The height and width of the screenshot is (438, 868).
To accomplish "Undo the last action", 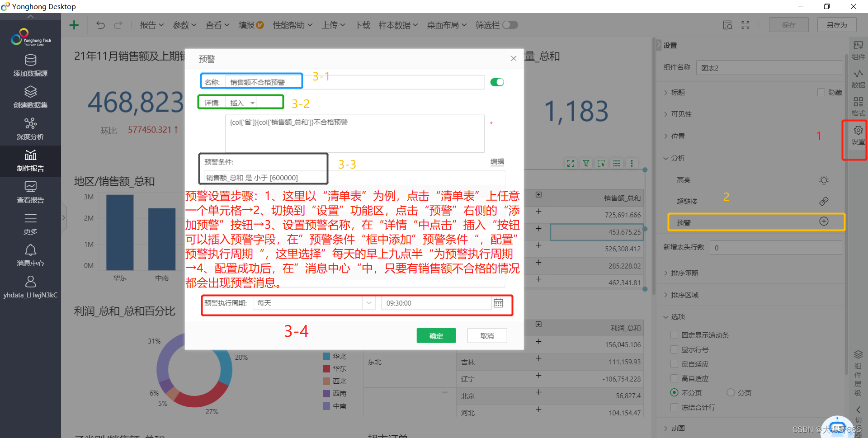I will tap(100, 25).
